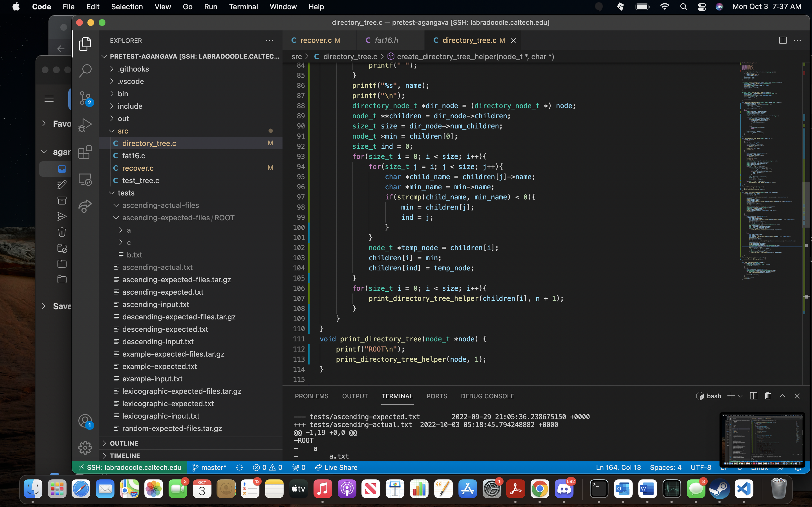Click the Split Terminal icon
812x507 pixels.
[753, 396]
